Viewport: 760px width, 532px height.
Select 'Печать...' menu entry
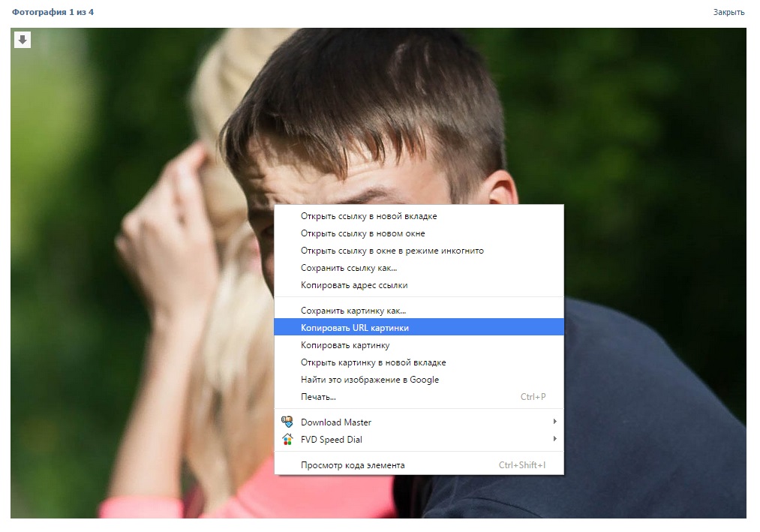[419, 397]
